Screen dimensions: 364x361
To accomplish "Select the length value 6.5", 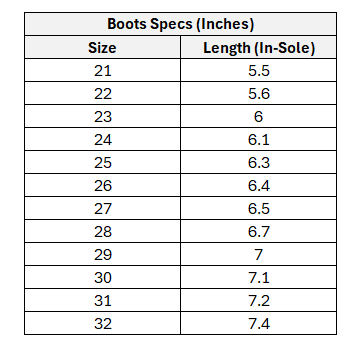I will coord(258,208).
